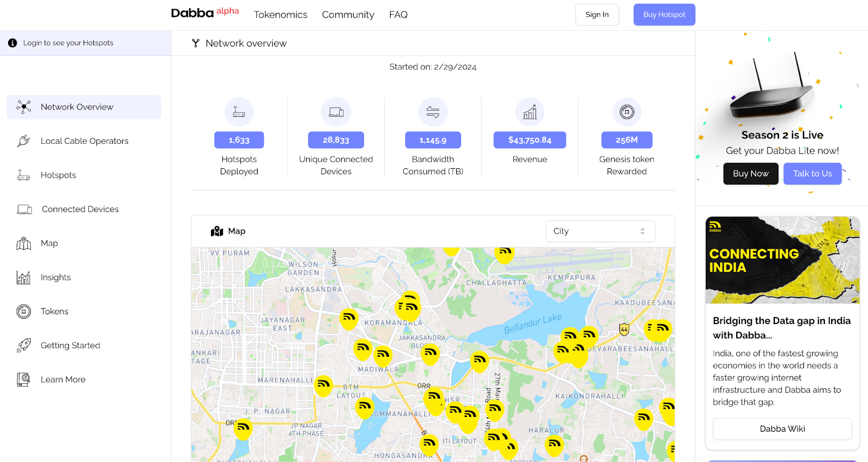868x462 pixels.
Task: Click the 1,145.9 bandwidth badge
Action: tap(433, 140)
